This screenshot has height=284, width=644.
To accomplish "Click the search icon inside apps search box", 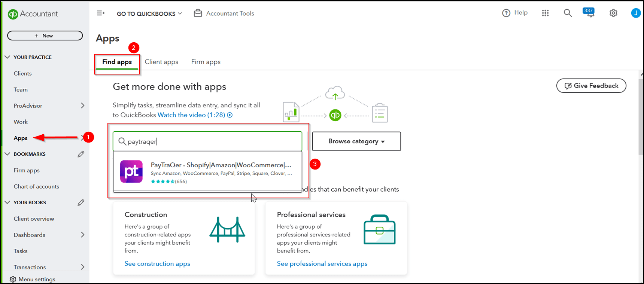I will [x=122, y=141].
